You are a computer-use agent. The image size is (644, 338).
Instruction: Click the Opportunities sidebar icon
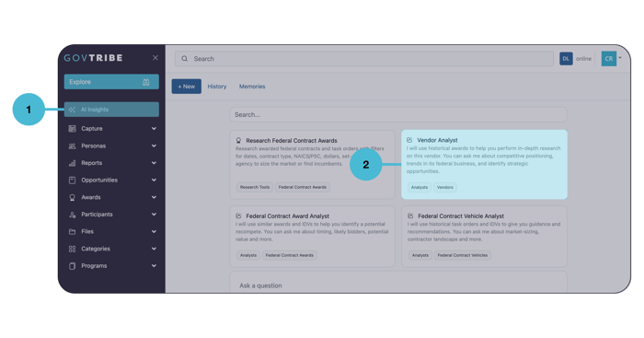(x=73, y=181)
